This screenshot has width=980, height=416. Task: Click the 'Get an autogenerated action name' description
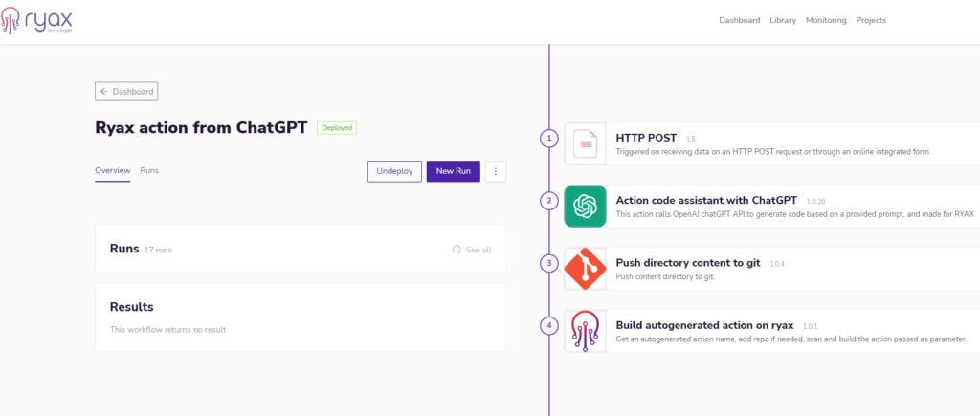(x=791, y=339)
